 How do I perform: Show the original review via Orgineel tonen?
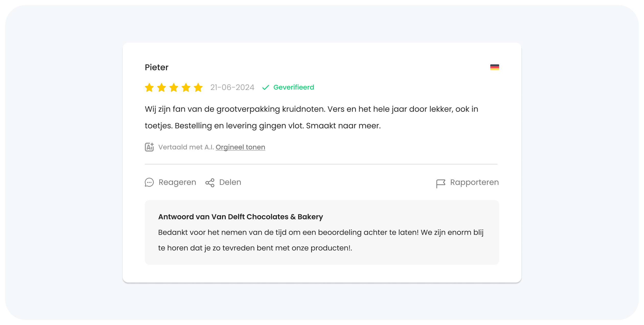[x=240, y=147]
